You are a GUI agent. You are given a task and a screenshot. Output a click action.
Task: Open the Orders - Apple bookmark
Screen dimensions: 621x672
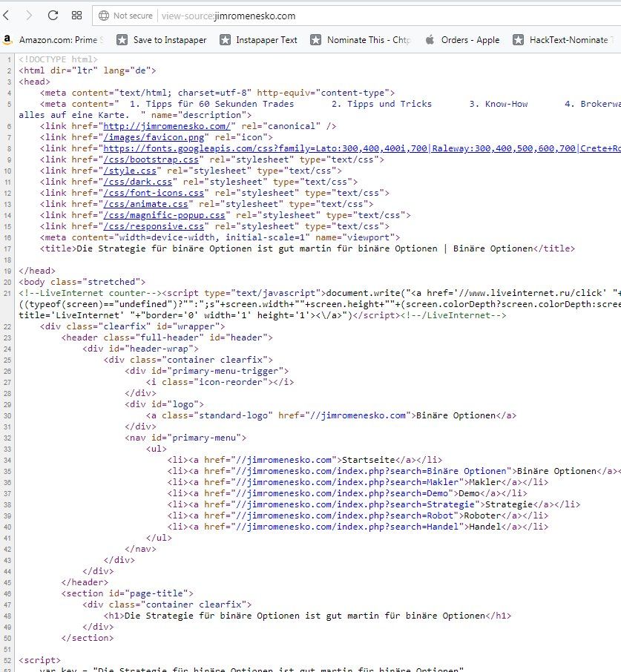click(x=462, y=40)
